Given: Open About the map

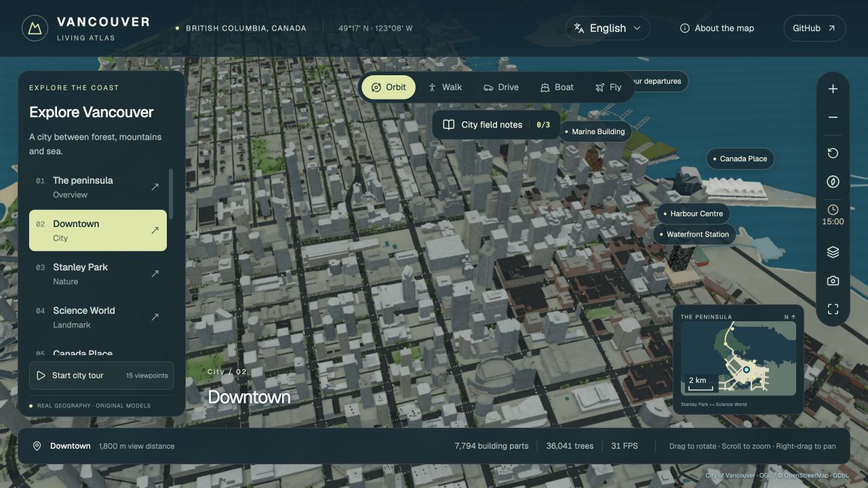Looking at the screenshot, I should coord(717,28).
